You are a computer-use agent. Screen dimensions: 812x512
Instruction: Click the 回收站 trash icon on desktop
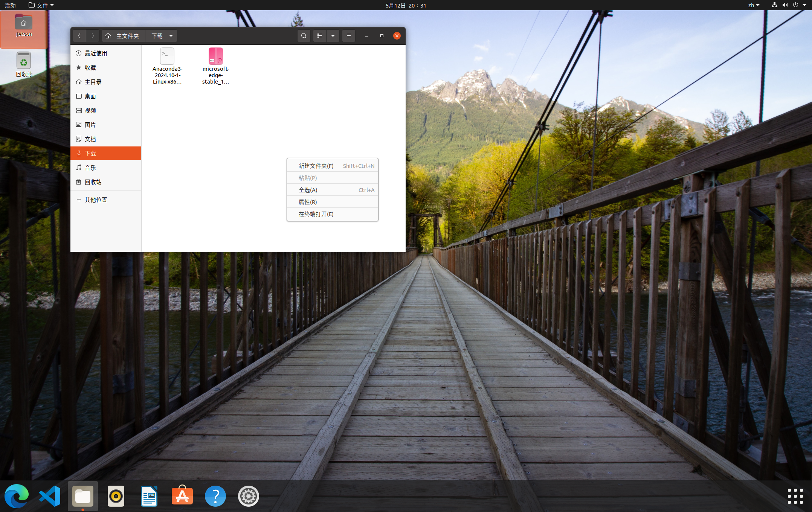click(24, 65)
